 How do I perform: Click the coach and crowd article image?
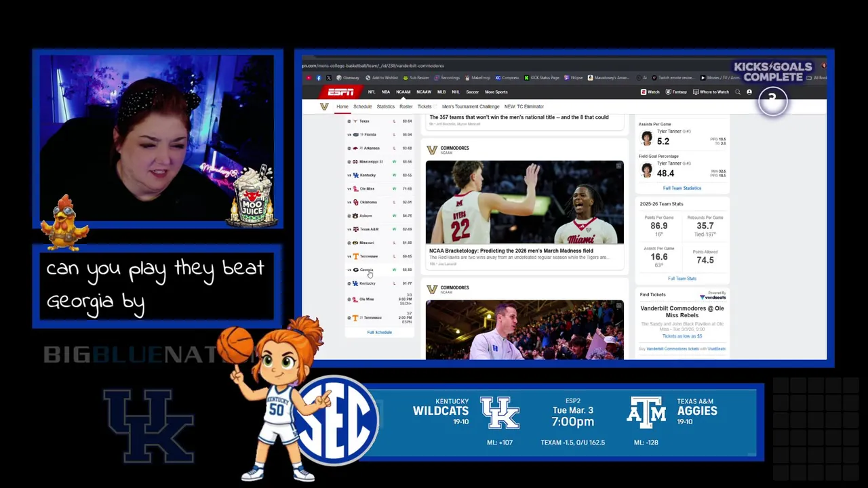[525, 329]
